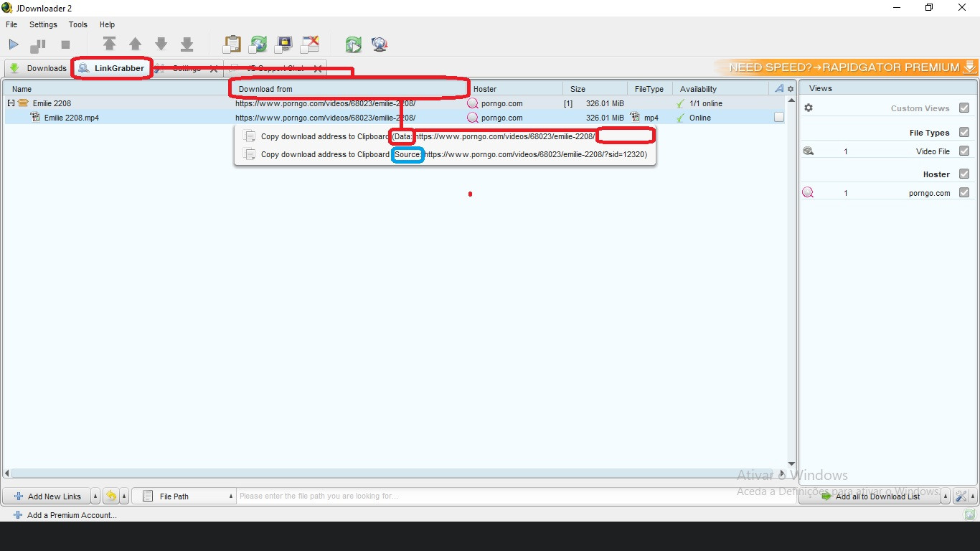Image resolution: width=980 pixels, height=551 pixels.
Task: Click Add a Premium Account link
Action: pyautogui.click(x=65, y=515)
